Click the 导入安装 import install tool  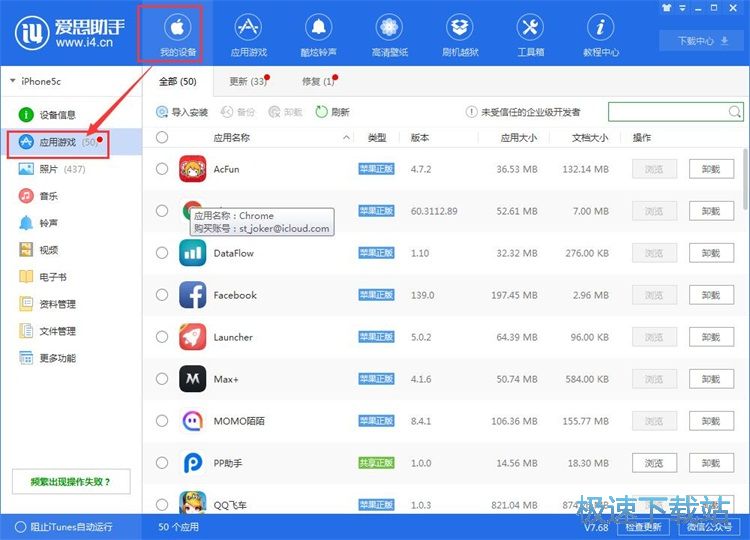pyautogui.click(x=182, y=112)
